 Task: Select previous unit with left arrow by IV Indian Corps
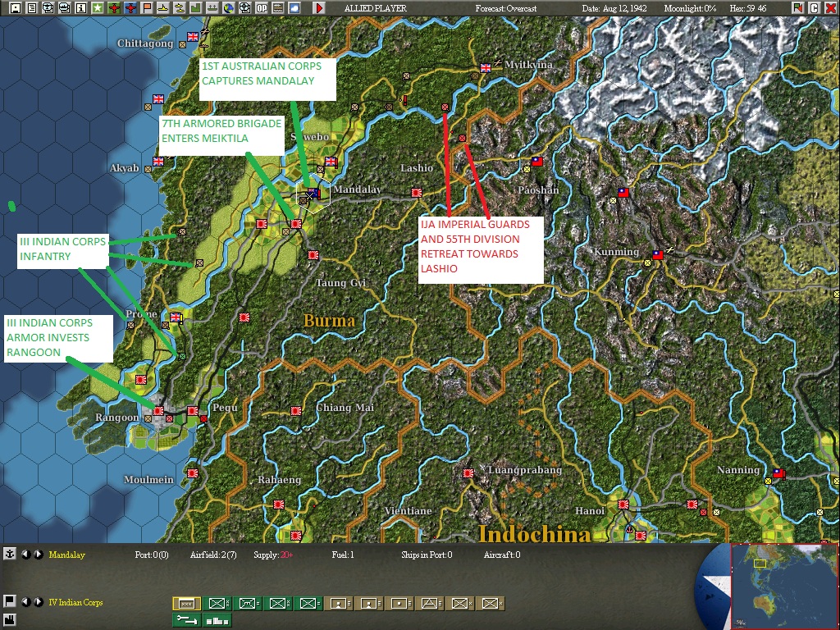coord(25,602)
